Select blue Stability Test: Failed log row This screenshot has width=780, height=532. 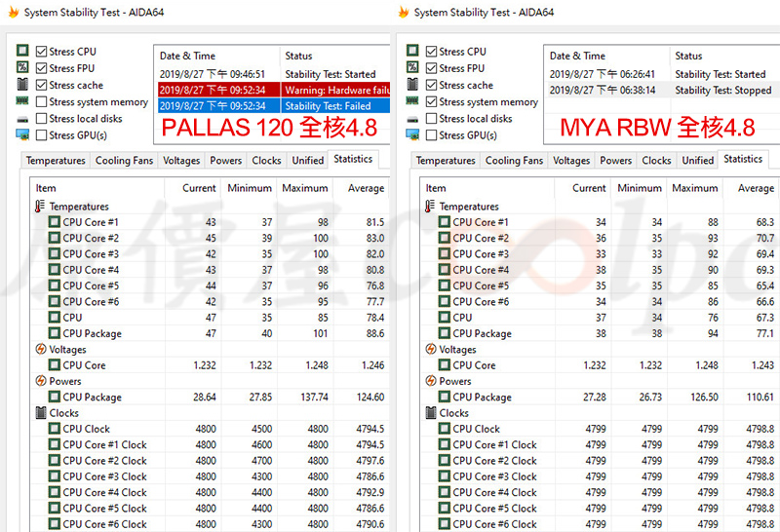point(274,106)
